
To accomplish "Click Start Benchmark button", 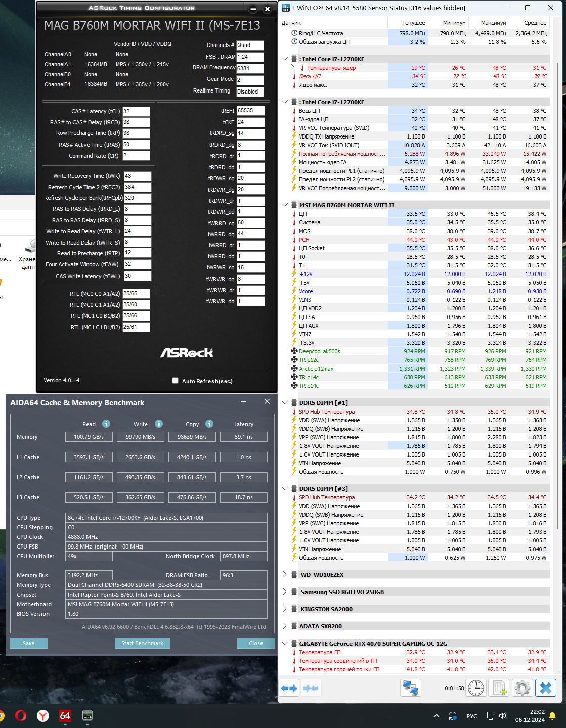I will (x=142, y=643).
